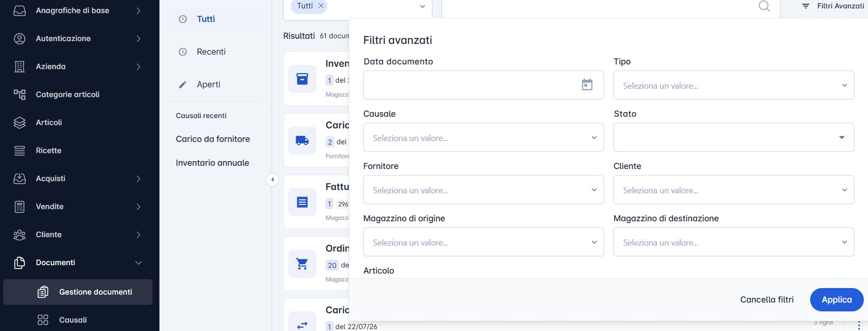
Task: Click the '20' badge on Ordine card
Action: [332, 265]
